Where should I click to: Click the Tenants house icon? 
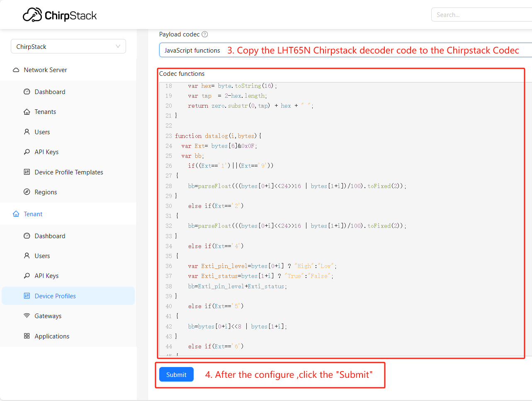(x=27, y=112)
